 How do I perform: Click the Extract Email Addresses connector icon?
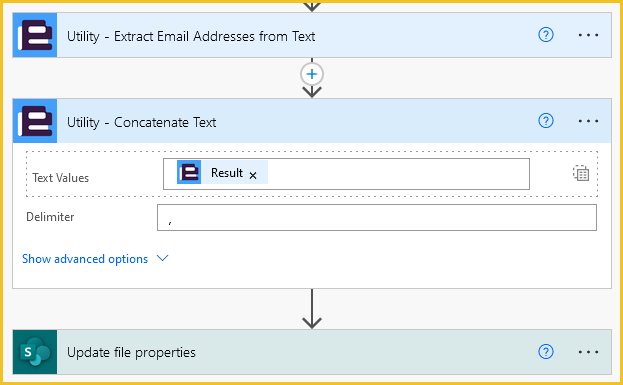pyautogui.click(x=35, y=35)
